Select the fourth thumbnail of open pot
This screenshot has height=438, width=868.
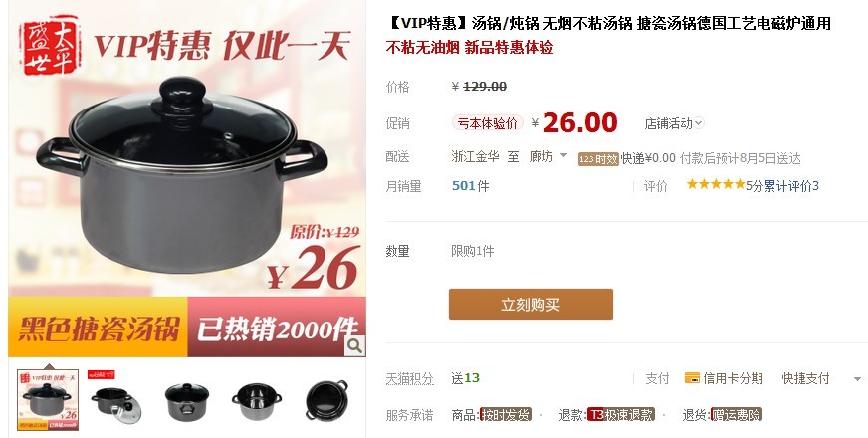(x=256, y=401)
